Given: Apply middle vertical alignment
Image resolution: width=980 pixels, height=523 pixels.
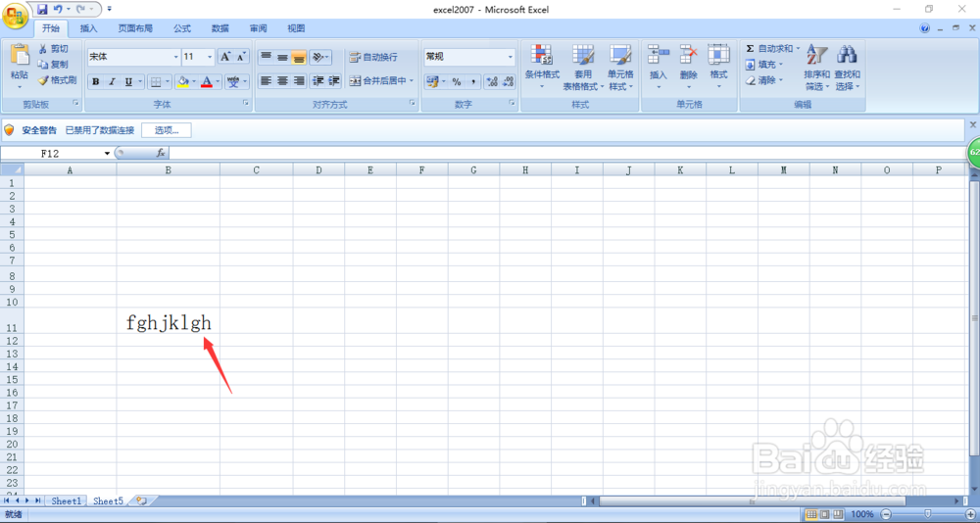Looking at the screenshot, I should pos(282,57).
